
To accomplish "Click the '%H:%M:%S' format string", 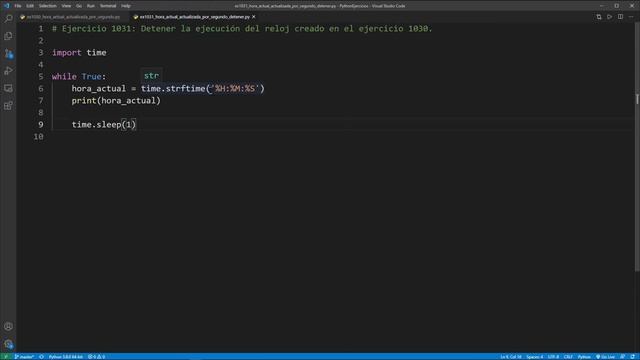I will tap(236, 89).
